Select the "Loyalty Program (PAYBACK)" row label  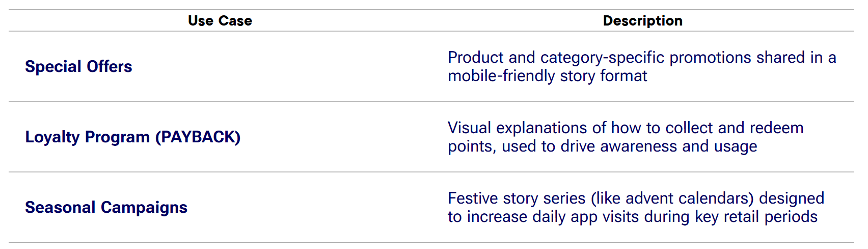[x=132, y=137]
